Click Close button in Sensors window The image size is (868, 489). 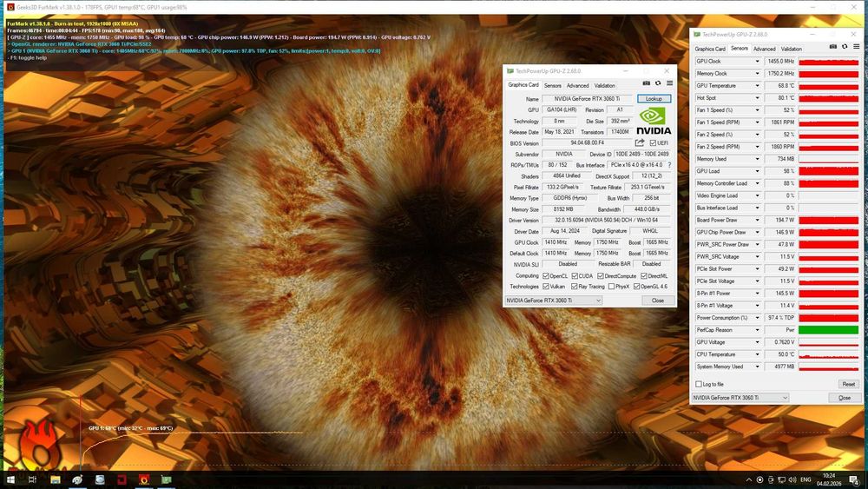click(845, 398)
